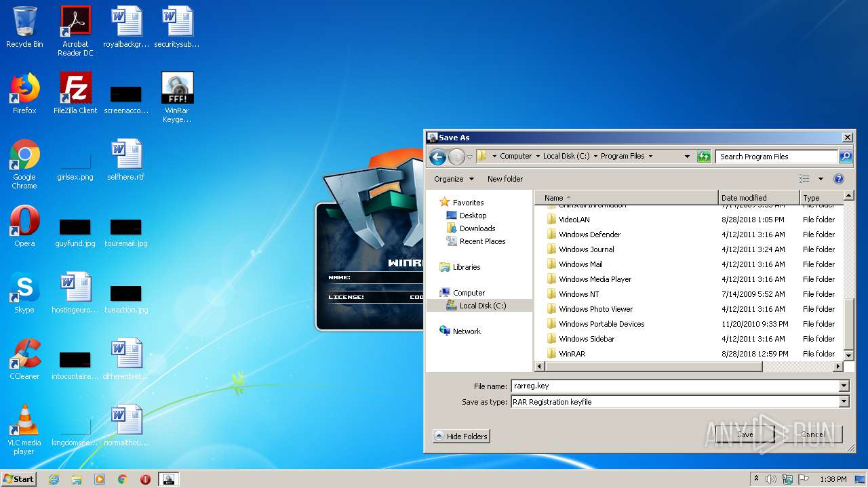Image resolution: width=868 pixels, height=488 pixels.
Task: Expand the Save as type dropdown
Action: point(844,402)
